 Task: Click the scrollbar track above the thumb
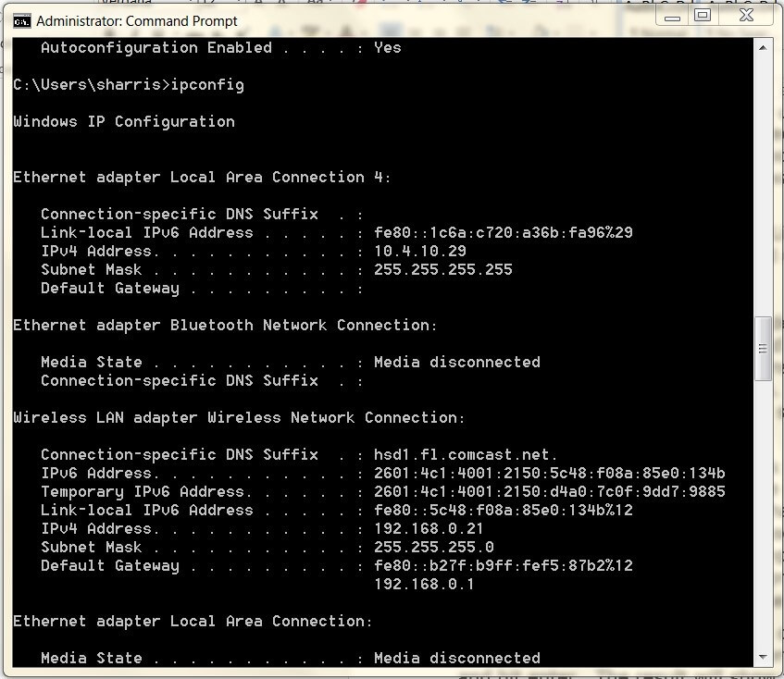tap(764, 185)
